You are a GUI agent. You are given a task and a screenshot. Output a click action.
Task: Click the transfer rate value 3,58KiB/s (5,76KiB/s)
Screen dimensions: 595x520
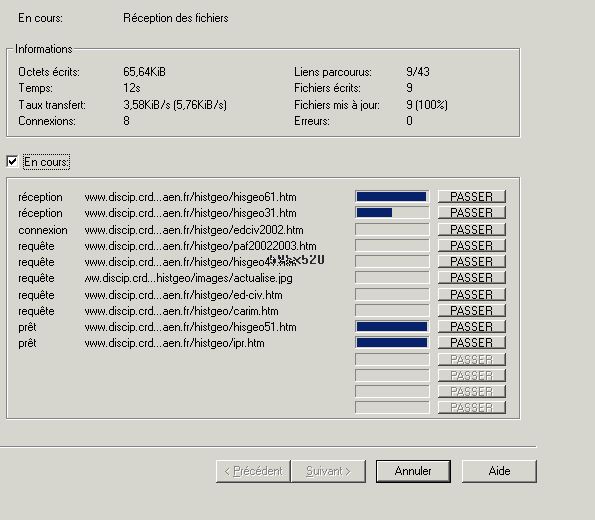pyautogui.click(x=175, y=105)
